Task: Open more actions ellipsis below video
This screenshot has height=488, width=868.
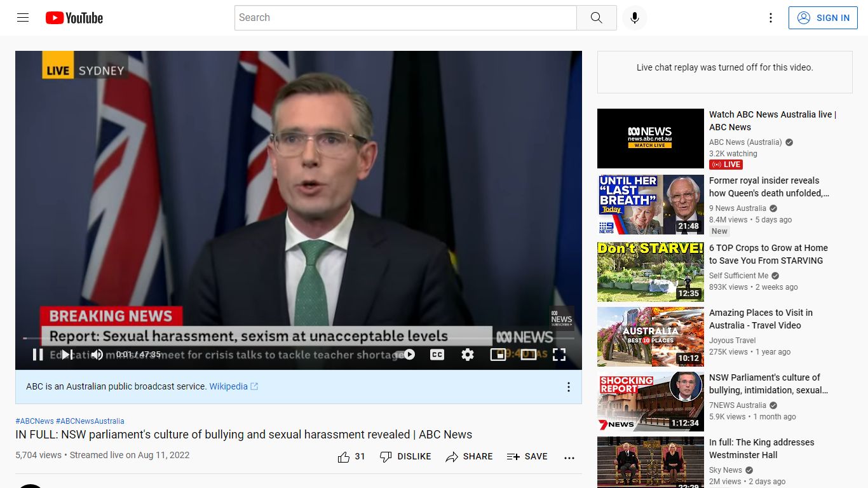Action: click(x=569, y=457)
